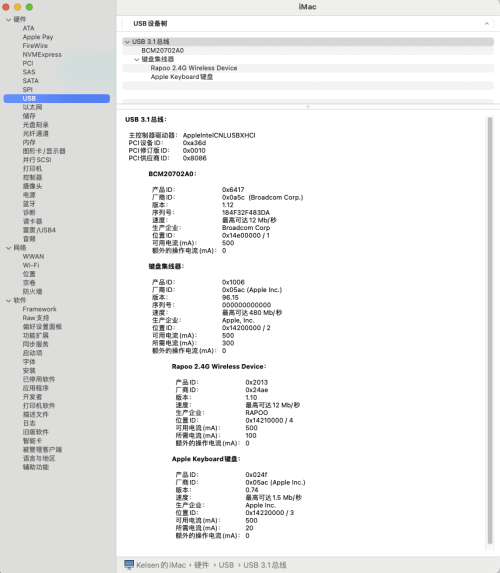The height and width of the screenshot is (573, 500).
Task: Select the highlighted USB sidebar item
Action: (57, 99)
